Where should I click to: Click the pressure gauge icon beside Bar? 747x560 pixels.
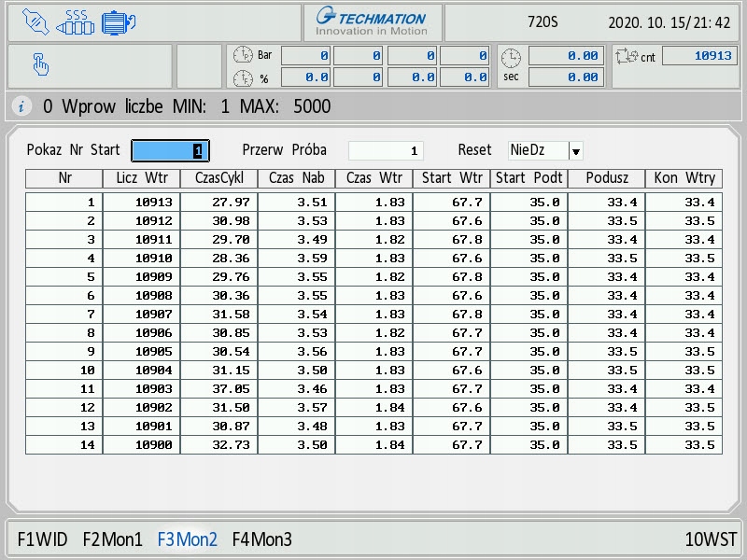pos(242,55)
